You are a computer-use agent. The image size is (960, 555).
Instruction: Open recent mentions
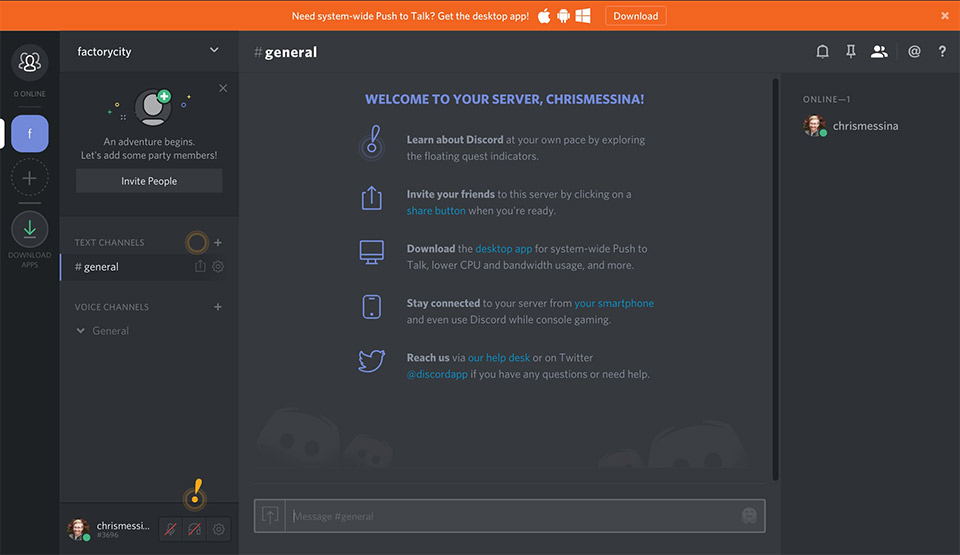[914, 51]
